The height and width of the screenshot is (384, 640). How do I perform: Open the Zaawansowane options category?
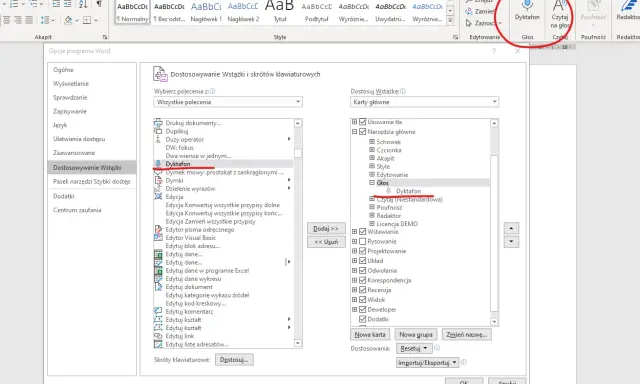74,153
